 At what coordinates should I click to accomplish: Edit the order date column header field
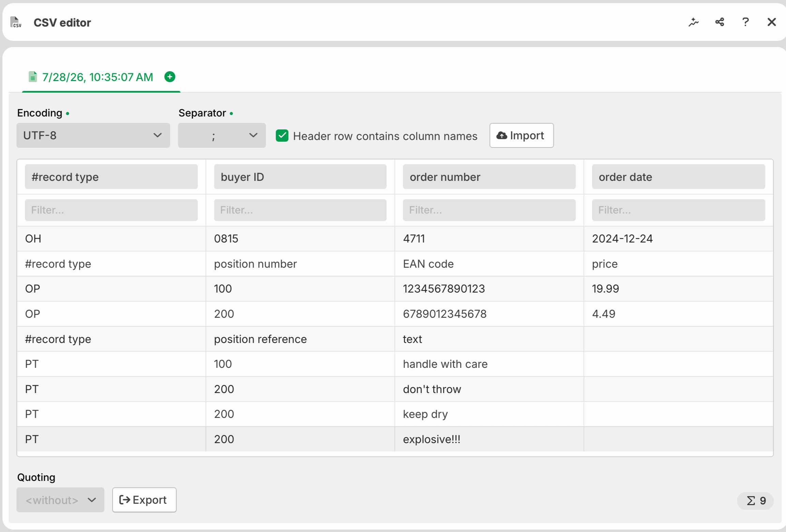click(678, 177)
